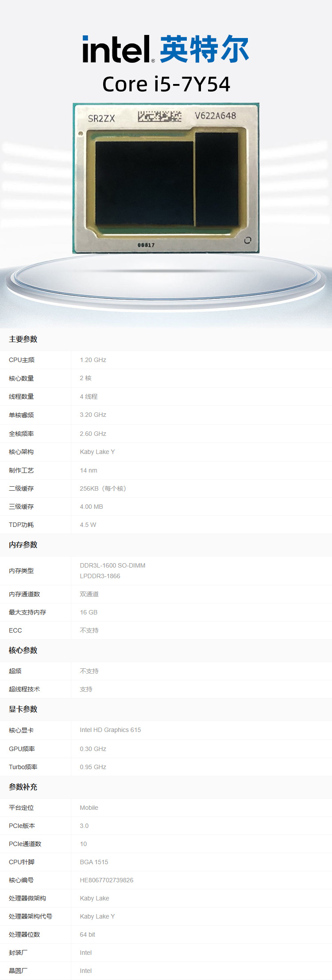This screenshot has width=332, height=980.
Task: Click the 3.20 GHz value
Action: (93, 415)
